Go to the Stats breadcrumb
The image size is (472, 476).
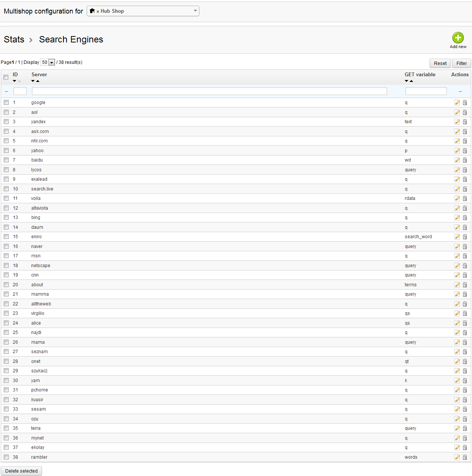14,39
